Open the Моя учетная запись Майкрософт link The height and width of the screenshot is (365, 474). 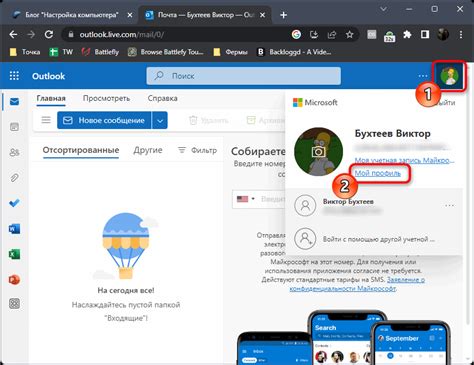(x=404, y=160)
